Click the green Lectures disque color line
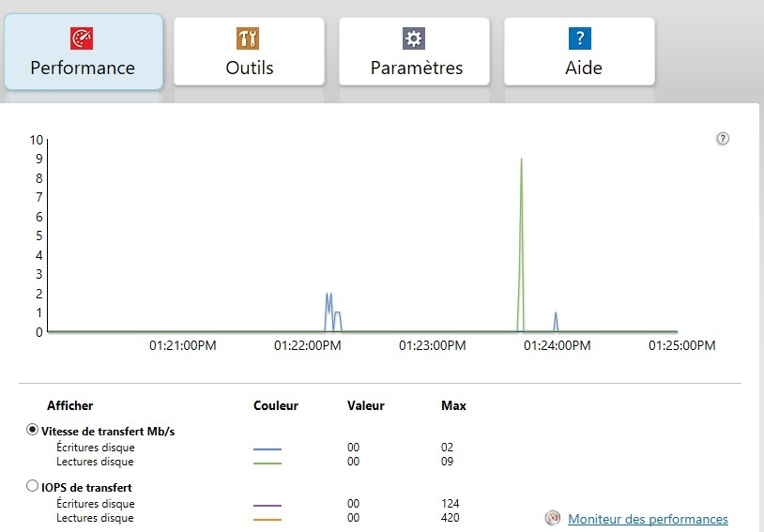The height and width of the screenshot is (532, 764). pyautogui.click(x=267, y=463)
